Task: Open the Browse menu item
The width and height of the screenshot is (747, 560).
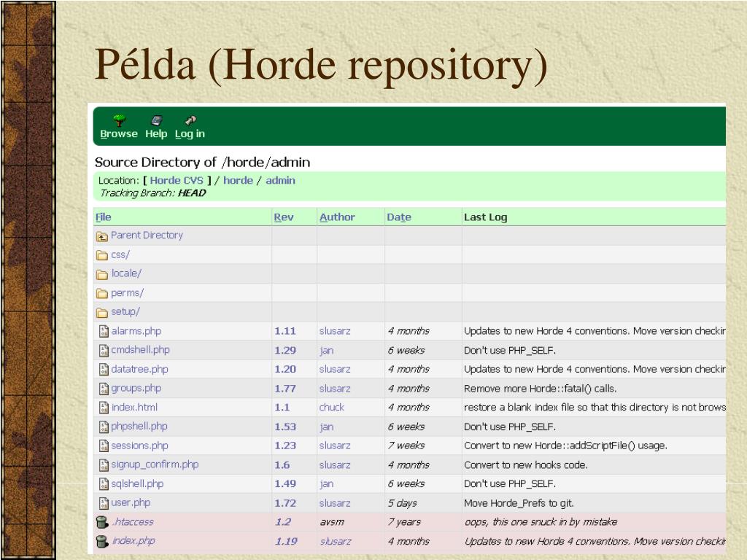Action: point(119,134)
